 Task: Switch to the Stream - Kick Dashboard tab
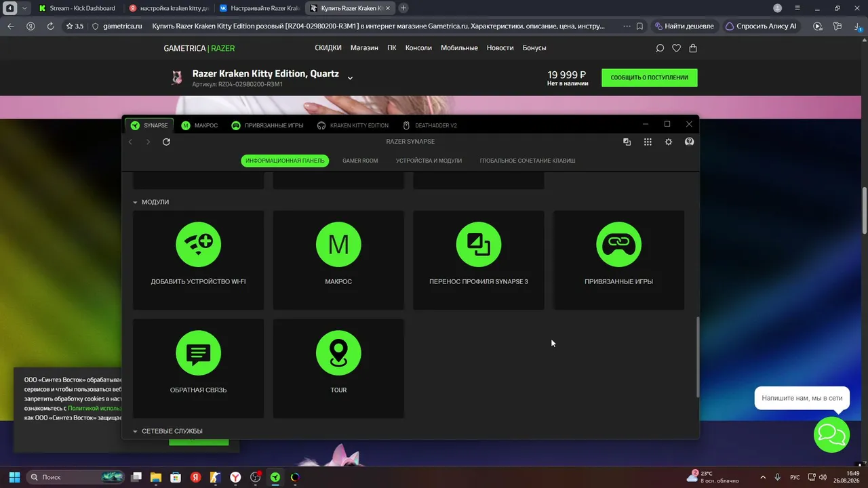click(x=77, y=8)
